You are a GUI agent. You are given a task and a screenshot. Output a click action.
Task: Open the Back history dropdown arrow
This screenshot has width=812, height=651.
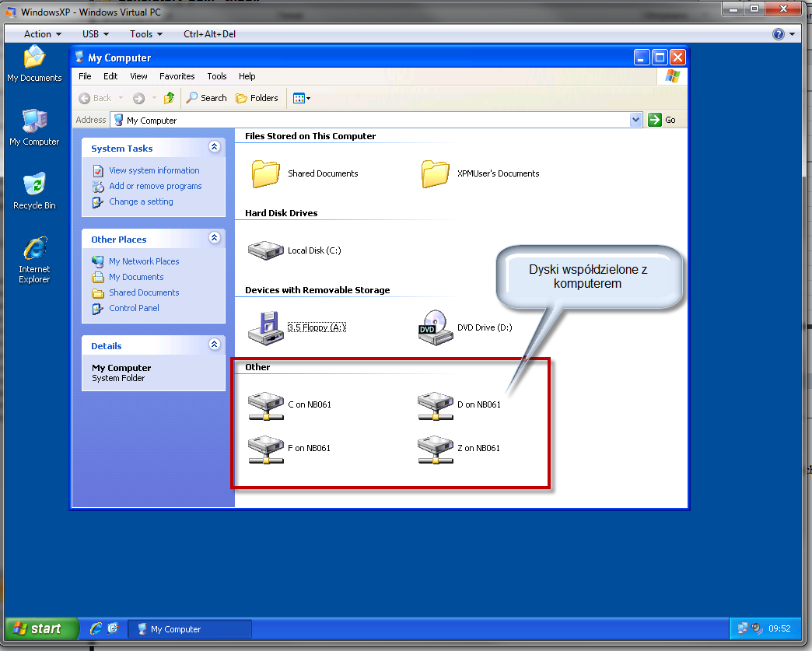click(121, 98)
